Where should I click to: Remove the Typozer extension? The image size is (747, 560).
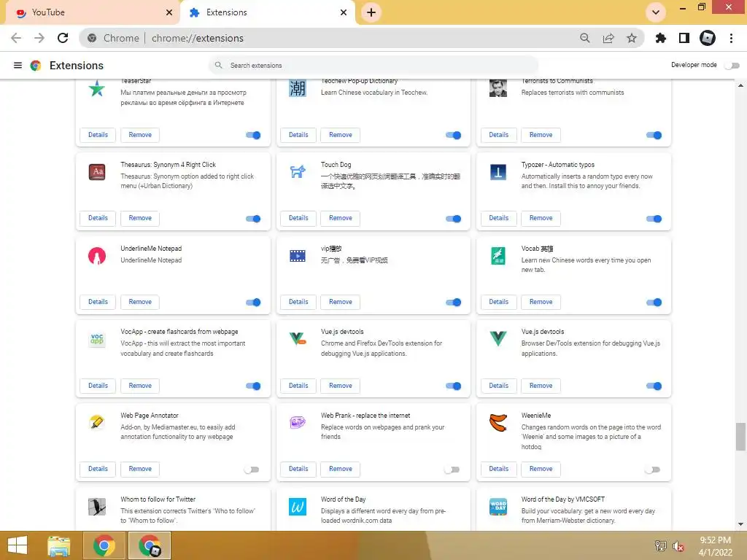coord(541,218)
